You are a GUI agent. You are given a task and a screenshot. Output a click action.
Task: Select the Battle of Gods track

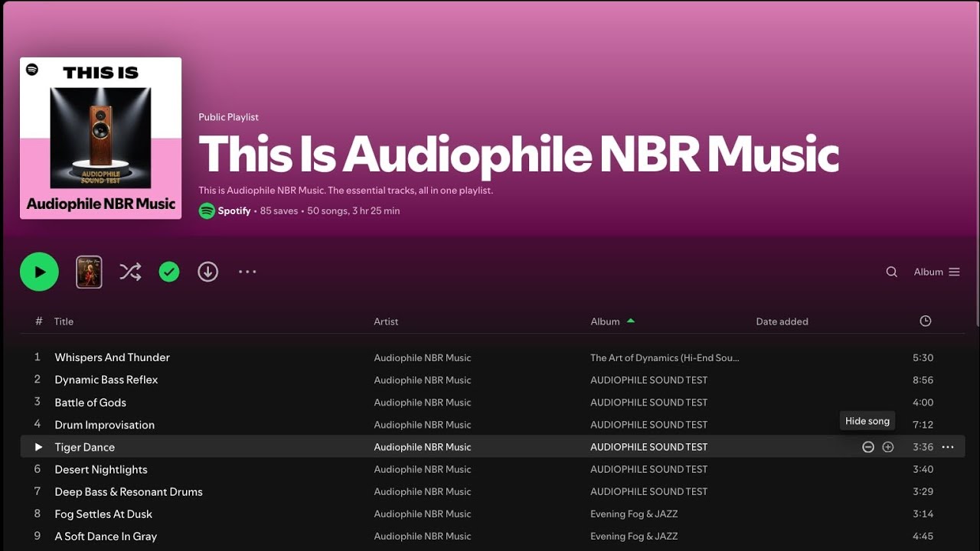(90, 403)
